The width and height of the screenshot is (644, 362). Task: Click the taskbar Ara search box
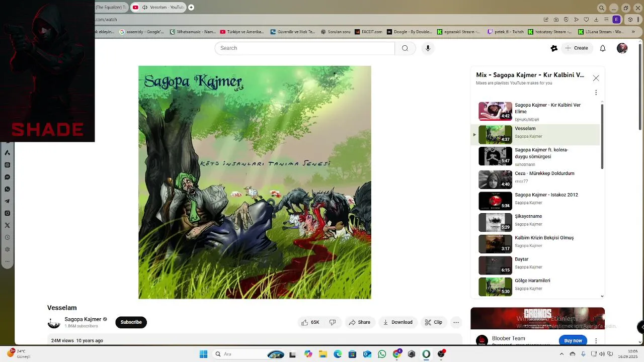pyautogui.click(x=249, y=354)
